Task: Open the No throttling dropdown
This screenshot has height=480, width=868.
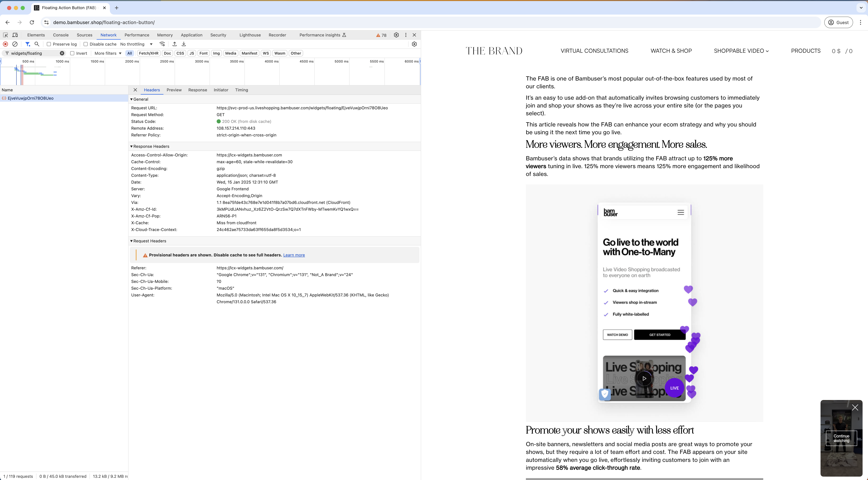Action: pos(136,44)
